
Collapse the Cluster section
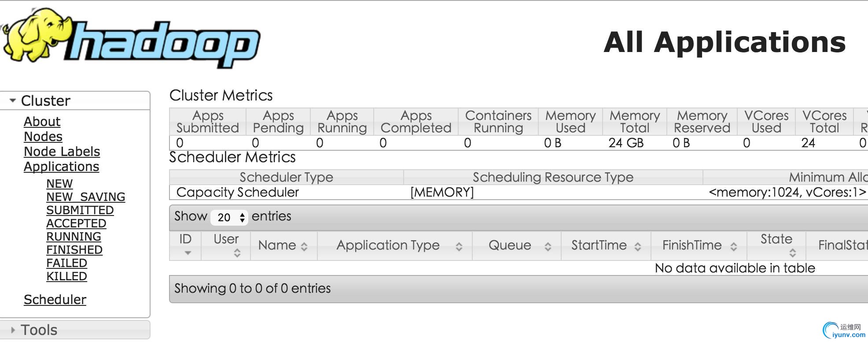coord(13,100)
